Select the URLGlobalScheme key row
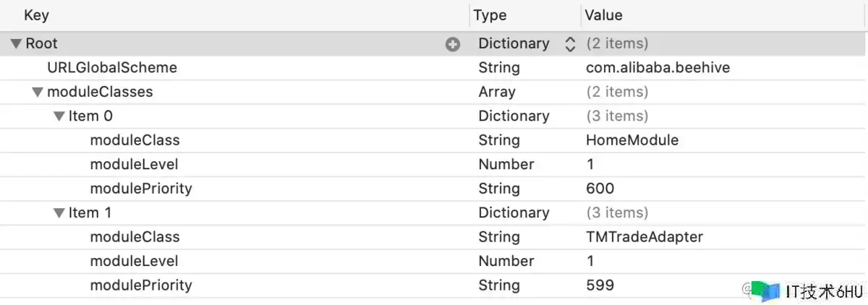868x305 pixels. click(x=111, y=68)
